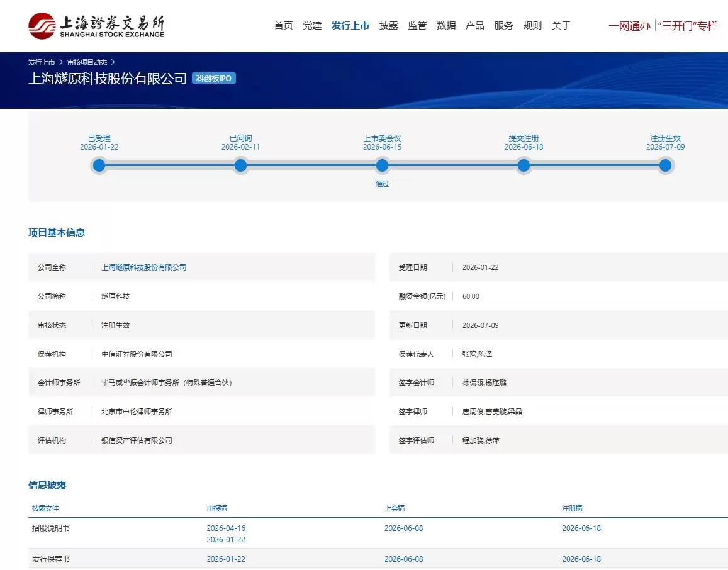This screenshot has height=570, width=728.
Task: Click the 公司简称 value 燧原科技
Action: (116, 296)
